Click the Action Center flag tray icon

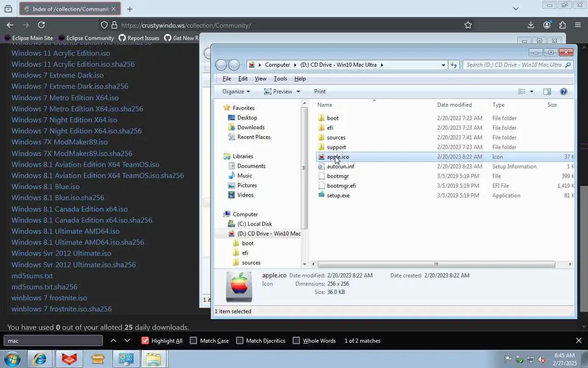508,359
